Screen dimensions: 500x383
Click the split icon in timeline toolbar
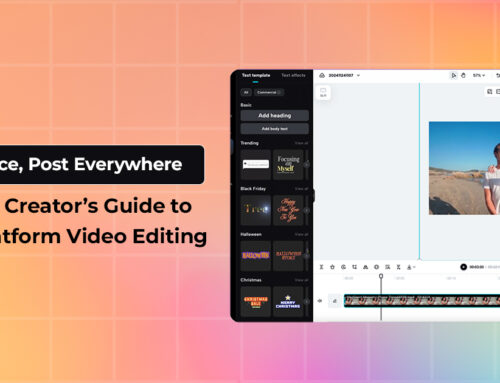(321, 267)
